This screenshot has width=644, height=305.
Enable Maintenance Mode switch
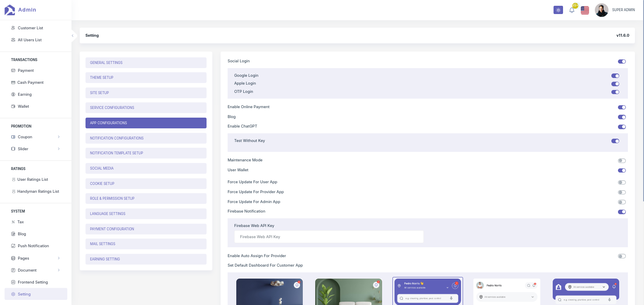622,161
